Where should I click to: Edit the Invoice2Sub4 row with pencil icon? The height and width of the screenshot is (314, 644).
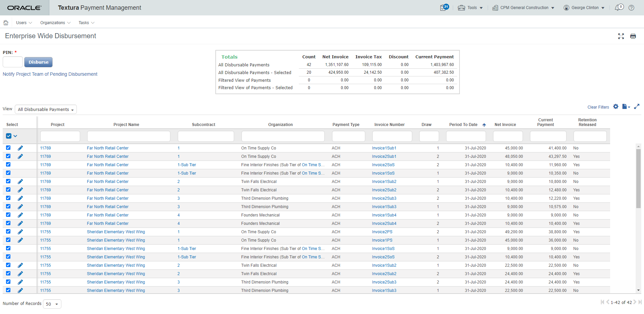(x=20, y=224)
